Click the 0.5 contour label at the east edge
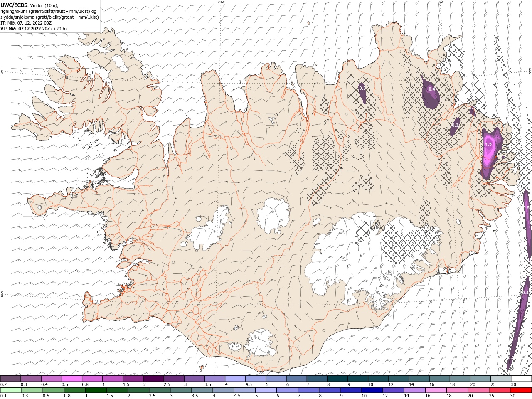 coord(526,208)
